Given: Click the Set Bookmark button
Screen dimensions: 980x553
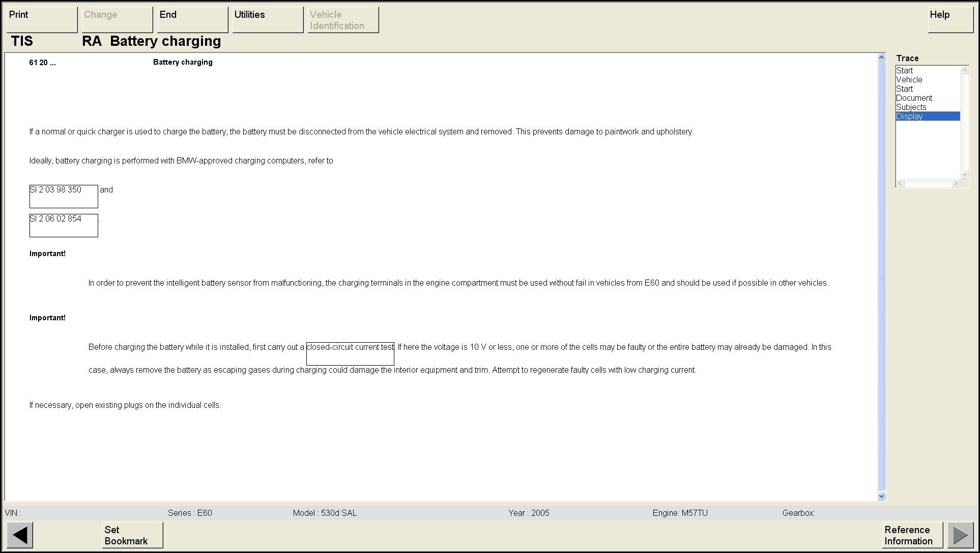Looking at the screenshot, I should pyautogui.click(x=132, y=535).
